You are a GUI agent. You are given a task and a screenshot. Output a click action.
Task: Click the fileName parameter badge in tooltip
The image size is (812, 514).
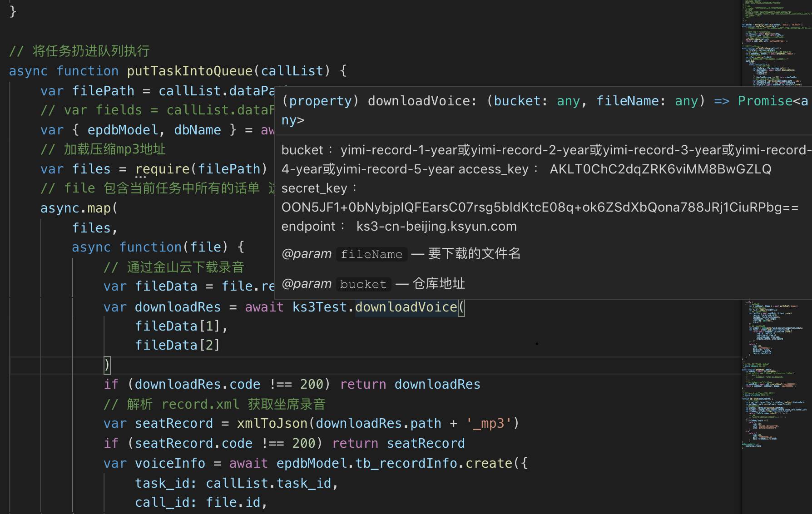pyautogui.click(x=371, y=254)
